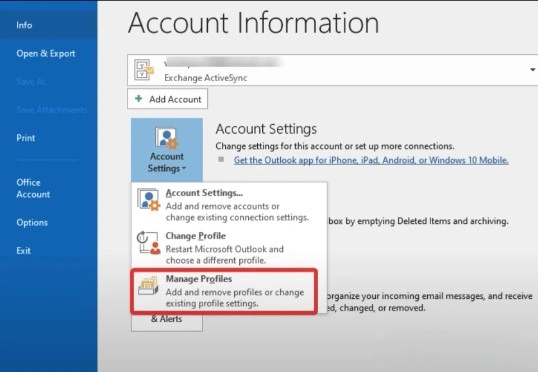Expand the Exchange ActiveSync account dropdown
The width and height of the screenshot is (538, 372).
[x=532, y=70]
